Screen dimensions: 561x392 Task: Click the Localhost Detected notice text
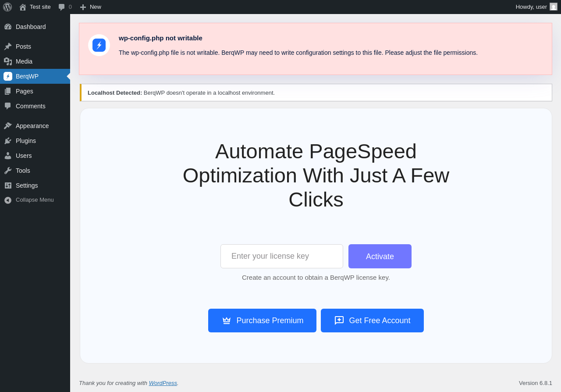181,93
